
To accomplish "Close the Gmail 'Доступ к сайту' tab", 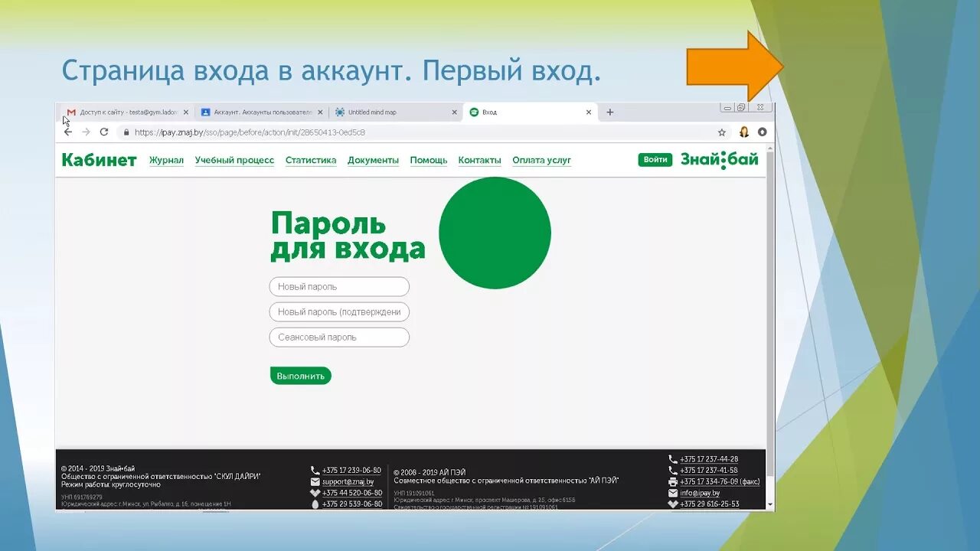I will click(x=186, y=112).
